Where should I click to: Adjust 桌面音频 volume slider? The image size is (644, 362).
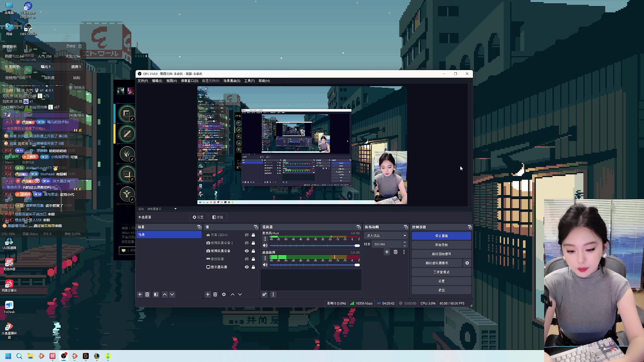pos(315,265)
